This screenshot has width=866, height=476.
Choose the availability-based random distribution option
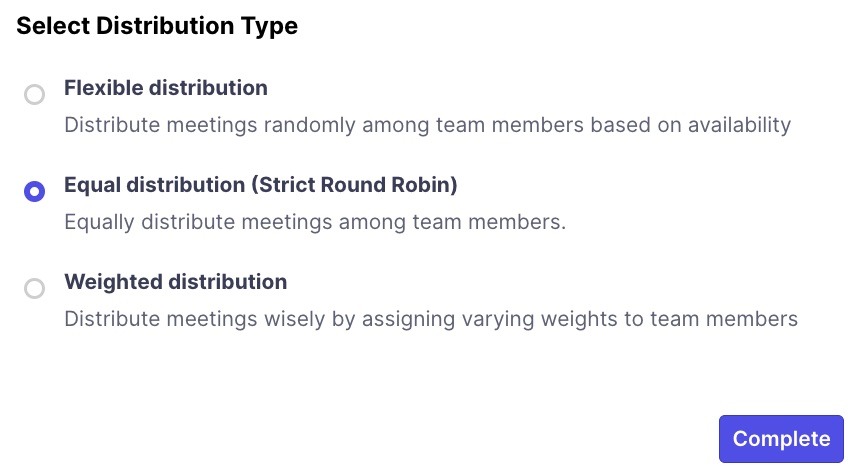pyautogui.click(x=34, y=95)
